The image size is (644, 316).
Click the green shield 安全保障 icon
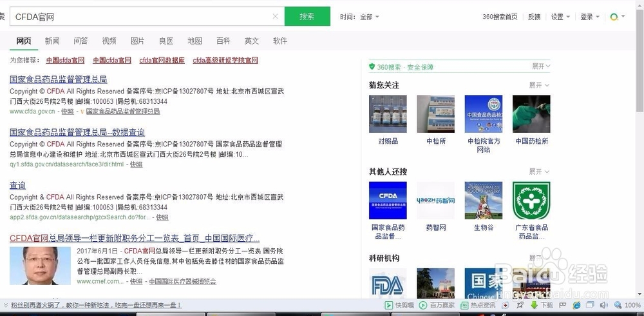click(x=372, y=66)
